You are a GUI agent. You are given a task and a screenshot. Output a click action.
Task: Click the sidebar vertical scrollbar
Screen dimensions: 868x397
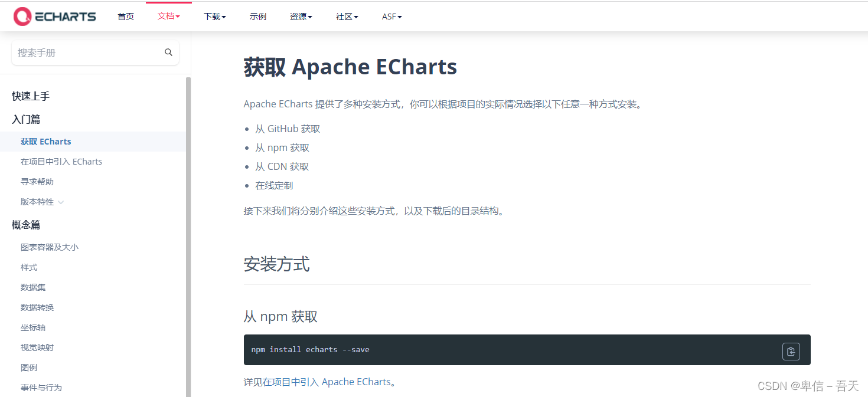(x=188, y=236)
